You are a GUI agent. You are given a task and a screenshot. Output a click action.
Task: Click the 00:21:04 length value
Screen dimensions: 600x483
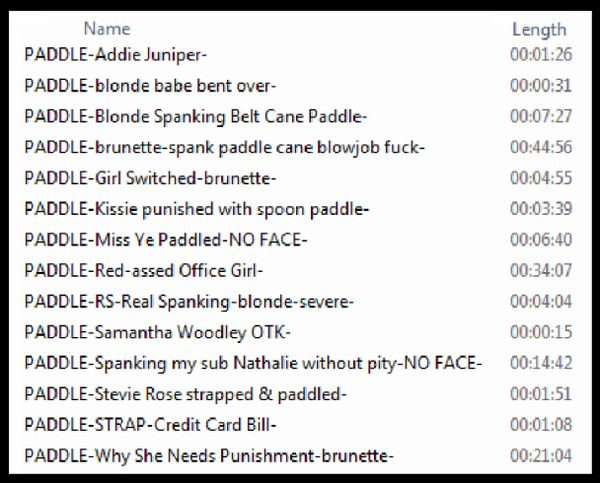pyautogui.click(x=541, y=456)
